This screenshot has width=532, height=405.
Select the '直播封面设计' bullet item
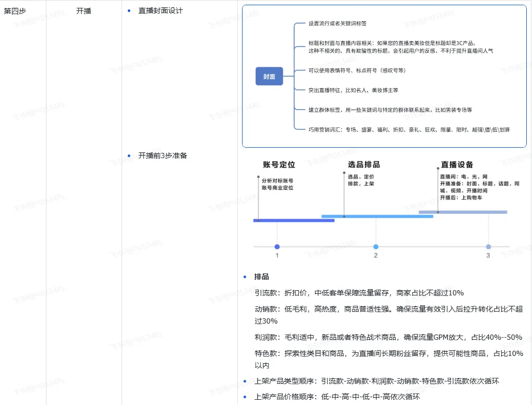[x=161, y=11]
